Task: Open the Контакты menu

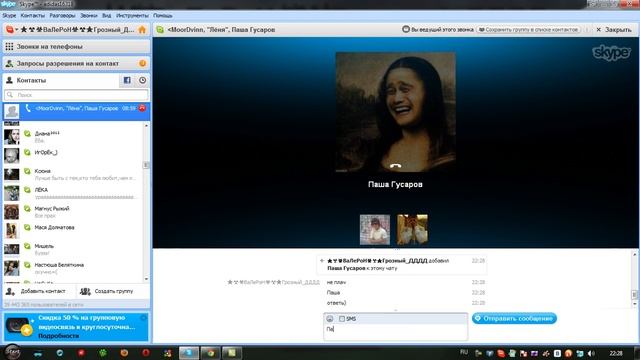Action: (x=33, y=16)
